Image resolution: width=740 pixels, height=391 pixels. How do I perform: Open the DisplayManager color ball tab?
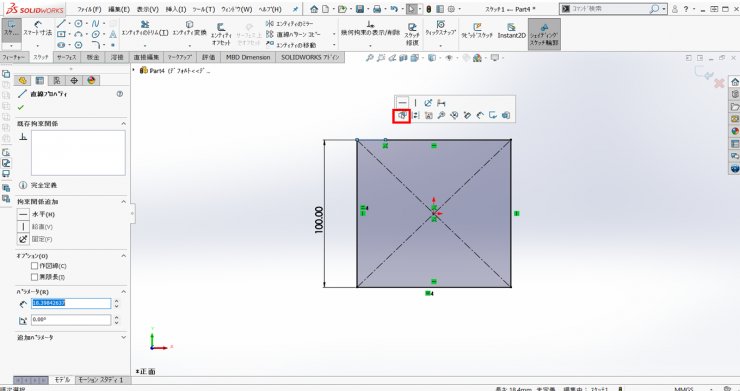91,80
